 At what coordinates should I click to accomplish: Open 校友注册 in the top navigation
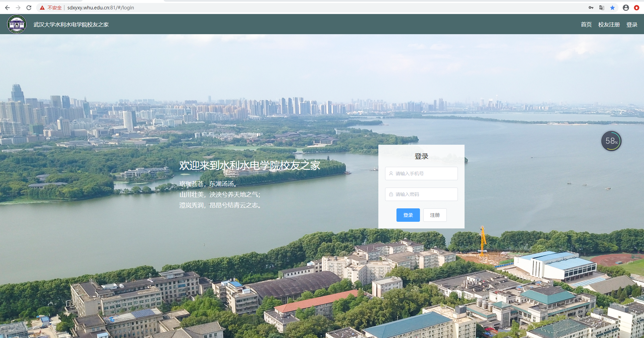[609, 24]
